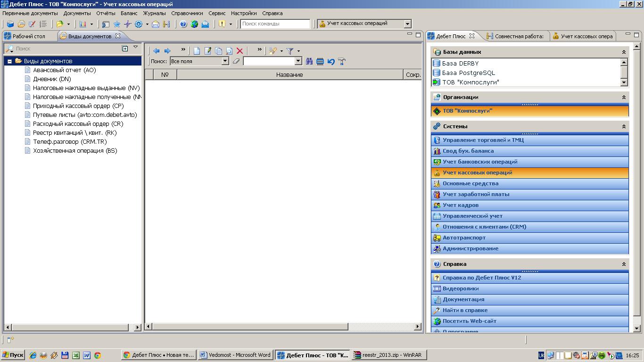644x362 pixels.
Task: Click the new blank record icon
Action: click(x=197, y=51)
